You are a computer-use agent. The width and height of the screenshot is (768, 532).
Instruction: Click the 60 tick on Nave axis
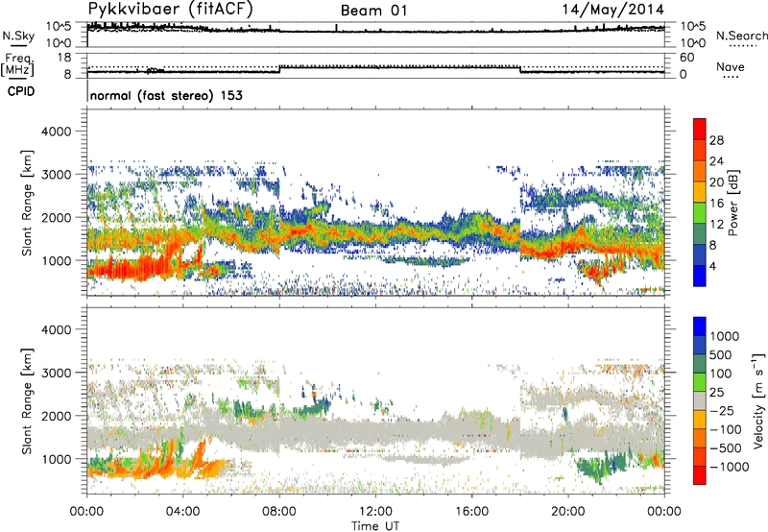[x=686, y=58]
